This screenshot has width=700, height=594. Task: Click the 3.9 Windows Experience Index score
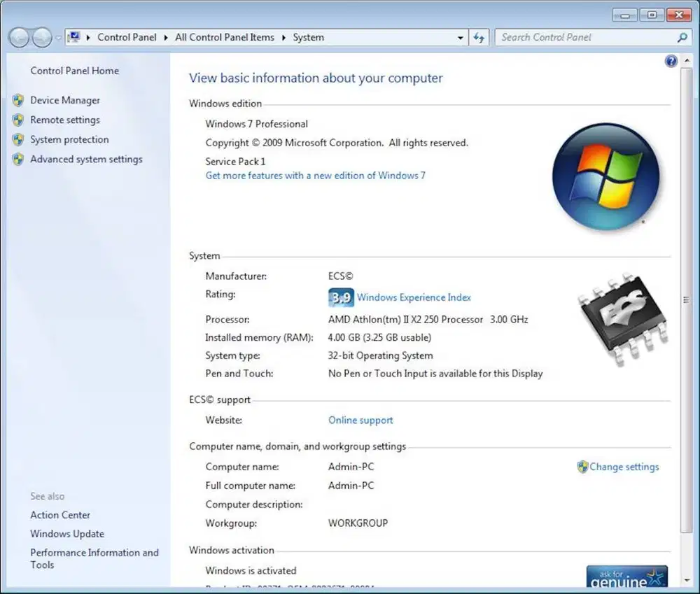(340, 297)
